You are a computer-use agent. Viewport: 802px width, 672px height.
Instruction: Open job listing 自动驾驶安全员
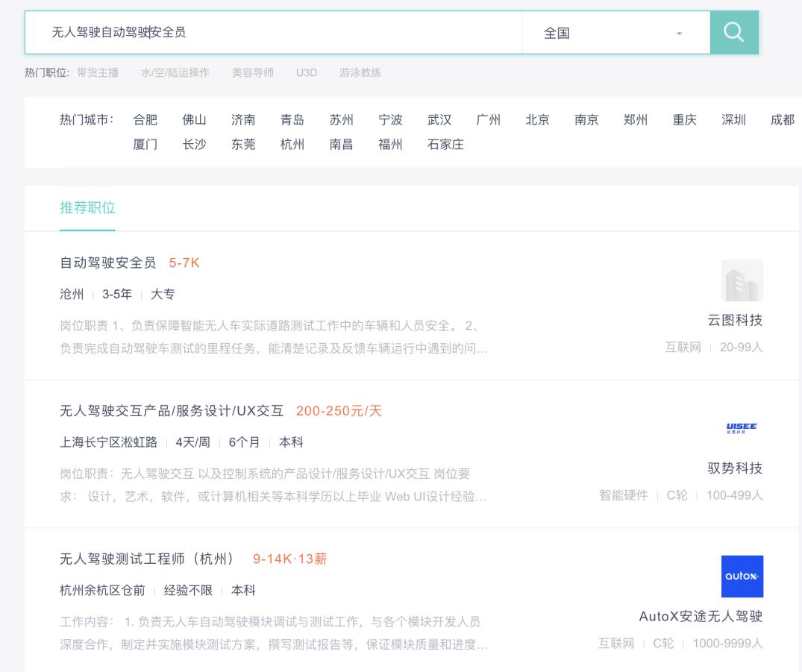tap(108, 263)
